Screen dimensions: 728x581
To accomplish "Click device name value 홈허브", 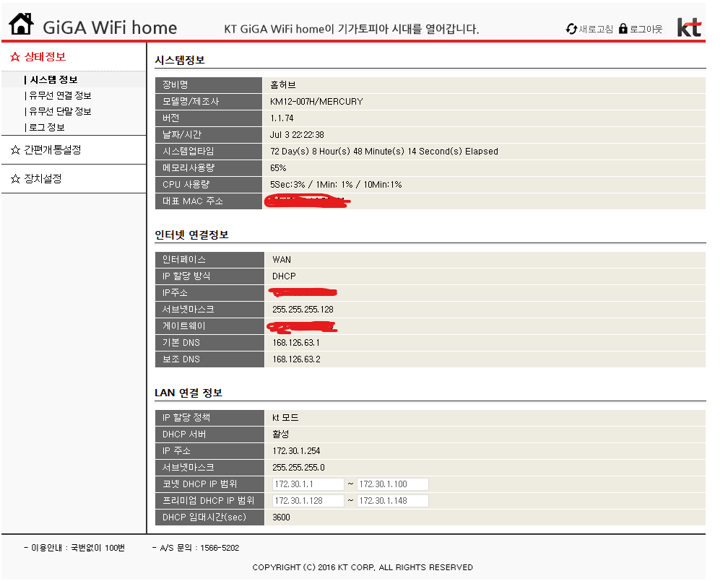I will tap(283, 85).
